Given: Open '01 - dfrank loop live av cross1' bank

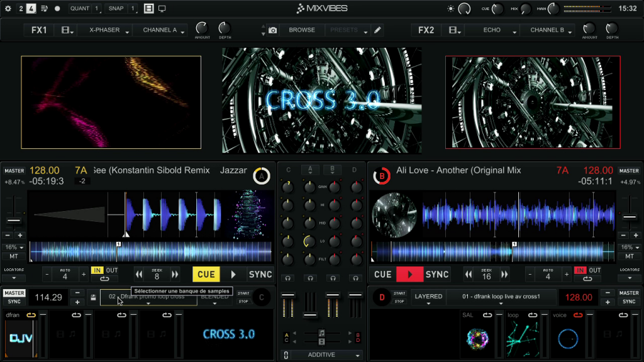Looking at the screenshot, I should coord(501,297).
